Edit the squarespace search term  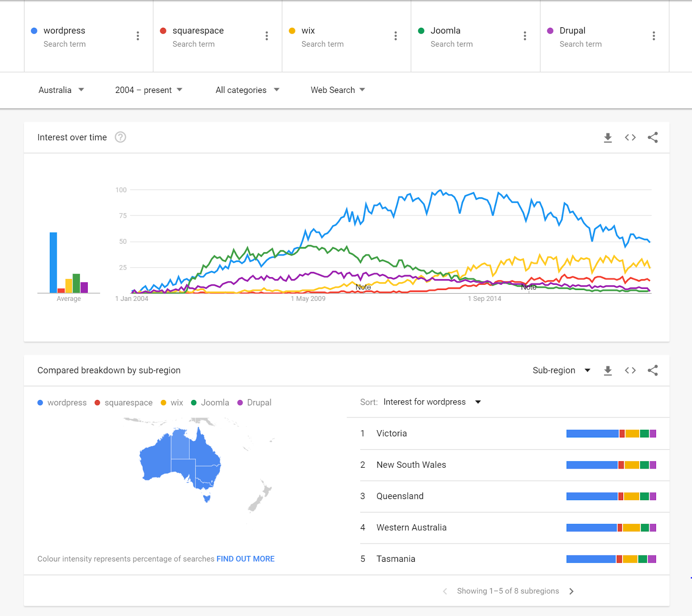tap(198, 31)
